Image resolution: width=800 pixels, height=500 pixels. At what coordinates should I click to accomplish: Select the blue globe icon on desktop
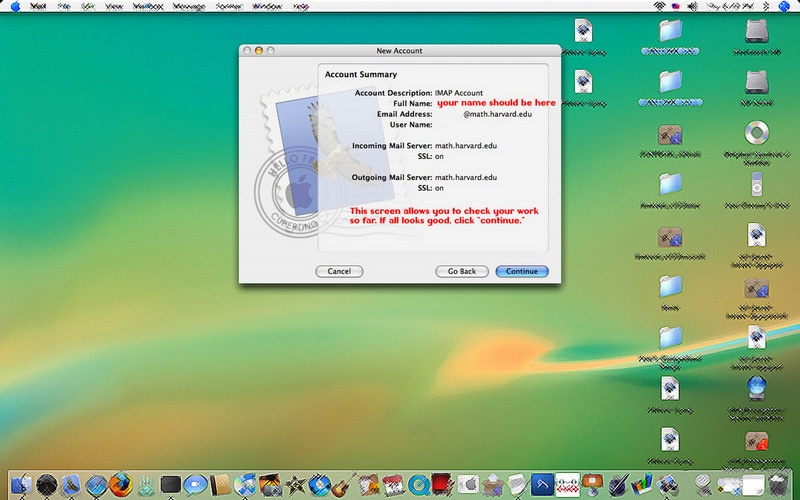pos(755,387)
